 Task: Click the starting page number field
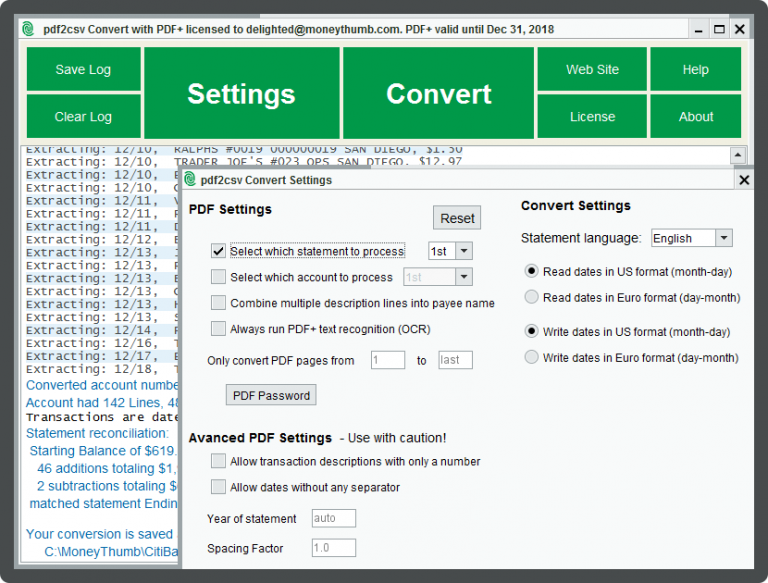point(388,360)
